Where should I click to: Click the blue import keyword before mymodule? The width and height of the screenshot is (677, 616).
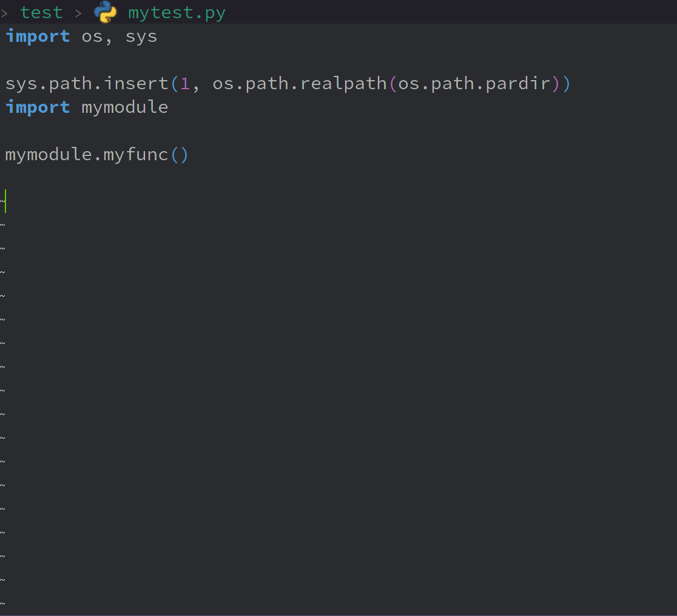click(38, 107)
